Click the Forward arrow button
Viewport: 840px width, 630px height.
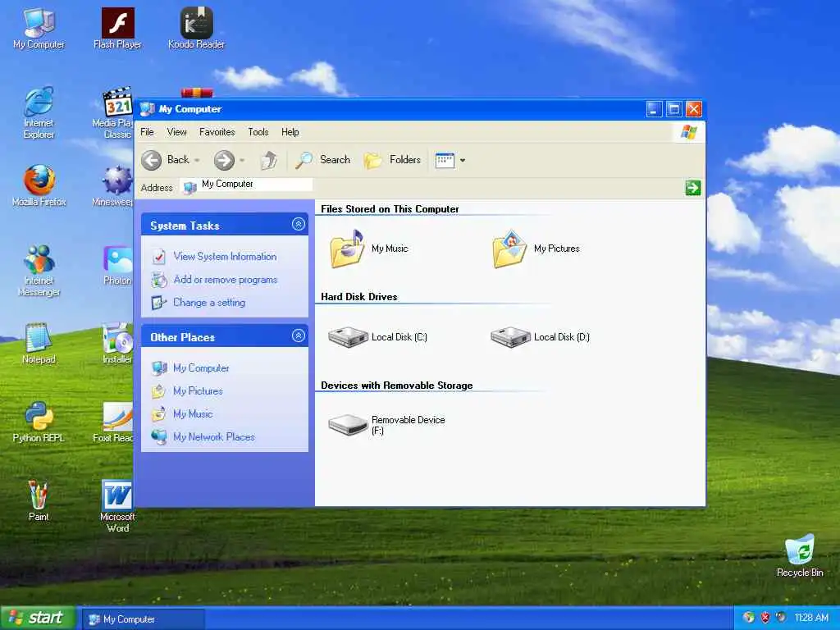pos(224,160)
